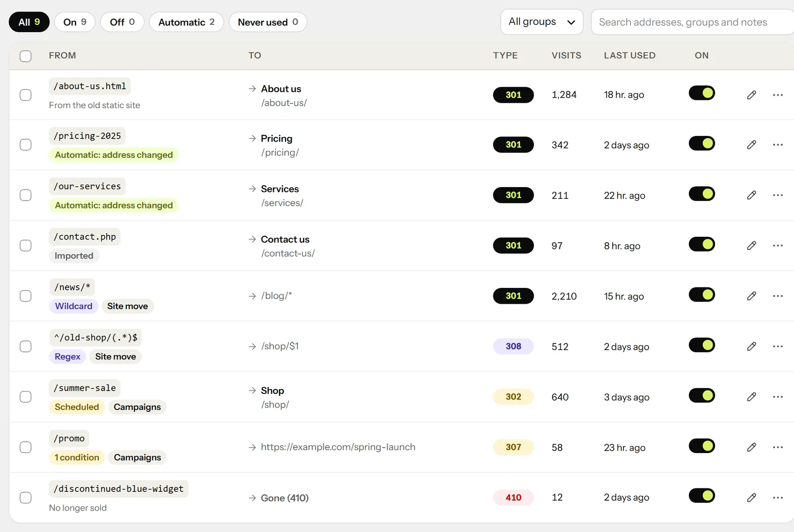Viewport: 794px width, 532px height.
Task: Select the /promo row checkbox
Action: coord(25,447)
